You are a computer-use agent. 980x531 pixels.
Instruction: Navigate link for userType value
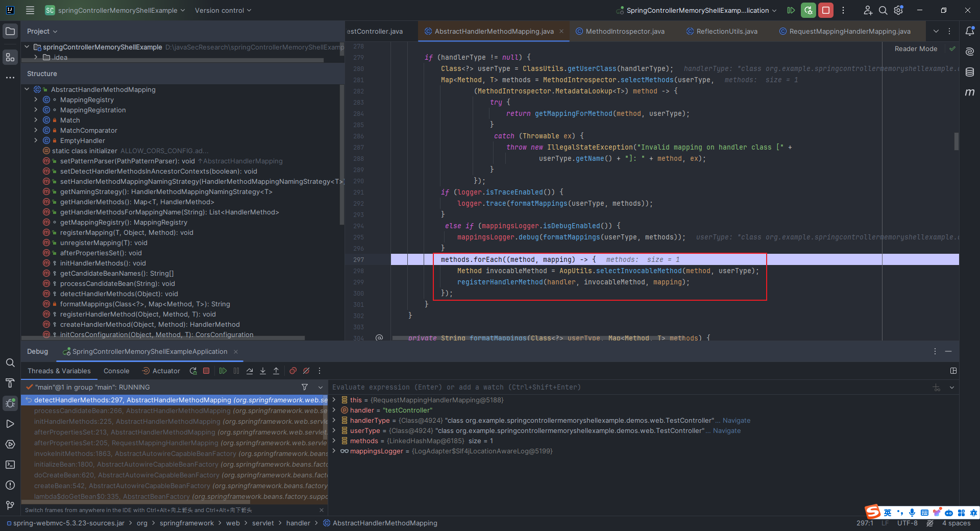tap(727, 431)
